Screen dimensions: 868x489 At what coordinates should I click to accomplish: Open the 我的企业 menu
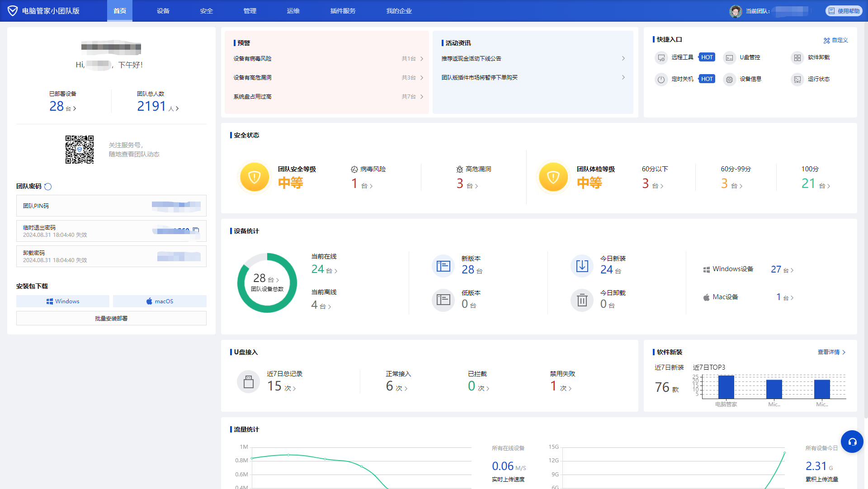pos(399,10)
